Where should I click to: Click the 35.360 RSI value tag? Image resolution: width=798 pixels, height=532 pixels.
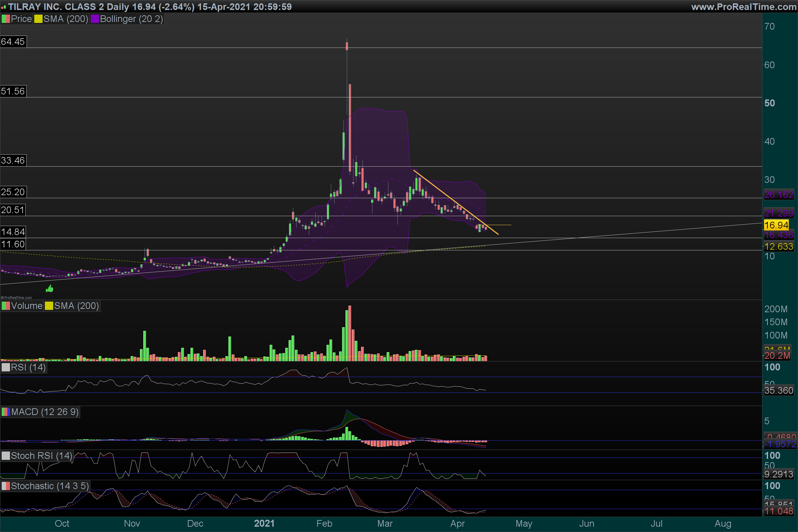point(778,390)
